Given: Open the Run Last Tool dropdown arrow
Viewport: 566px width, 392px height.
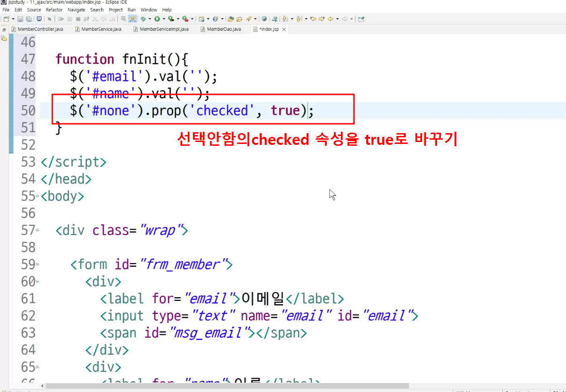Looking at the screenshot, I should [192, 19].
